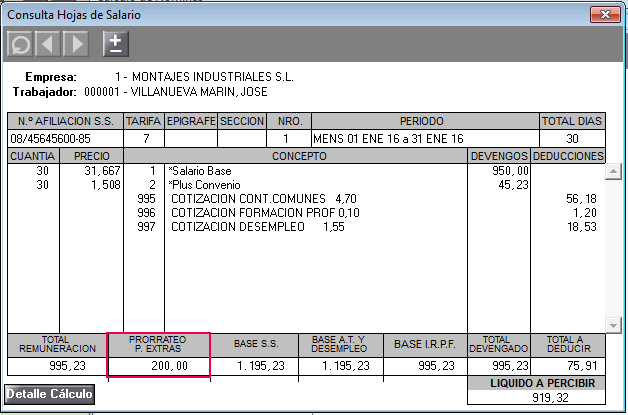The height and width of the screenshot is (415, 628).
Task: Click the Total Remuneracion value field
Action: click(56, 367)
